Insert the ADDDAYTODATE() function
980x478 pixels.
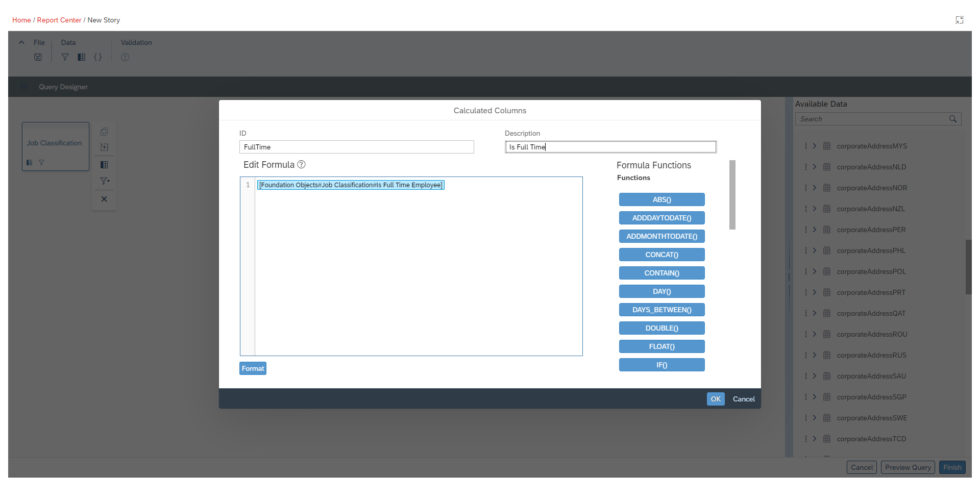[x=662, y=218]
